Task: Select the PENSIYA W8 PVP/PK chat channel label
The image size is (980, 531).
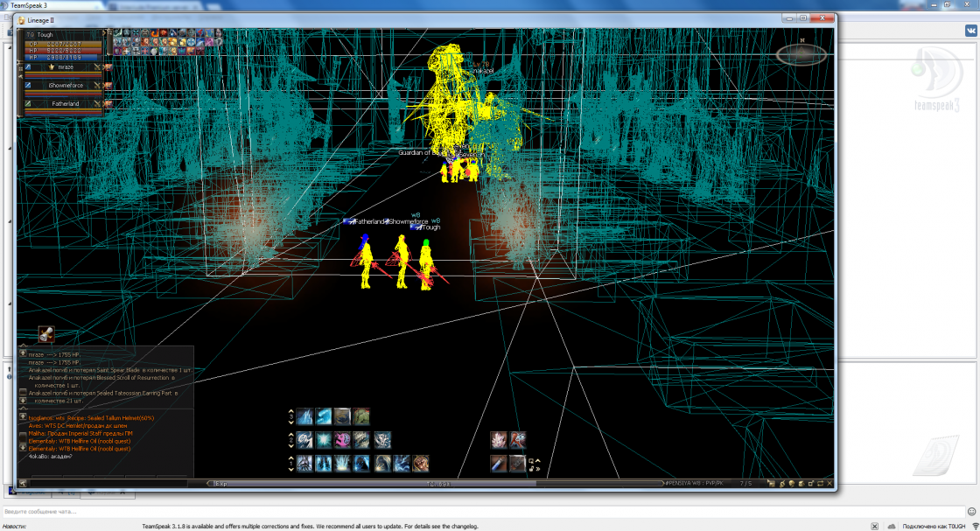Action: pyautogui.click(x=696, y=482)
